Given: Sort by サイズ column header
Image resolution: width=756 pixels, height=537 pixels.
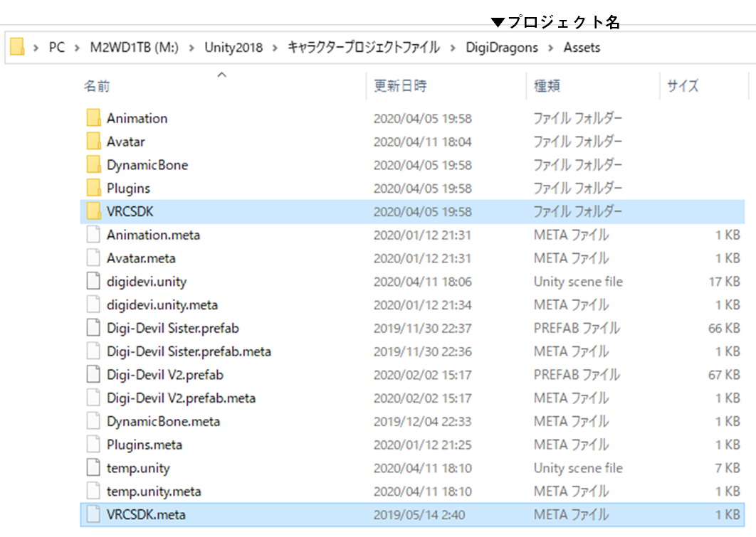Looking at the screenshot, I should pyautogui.click(x=683, y=86).
